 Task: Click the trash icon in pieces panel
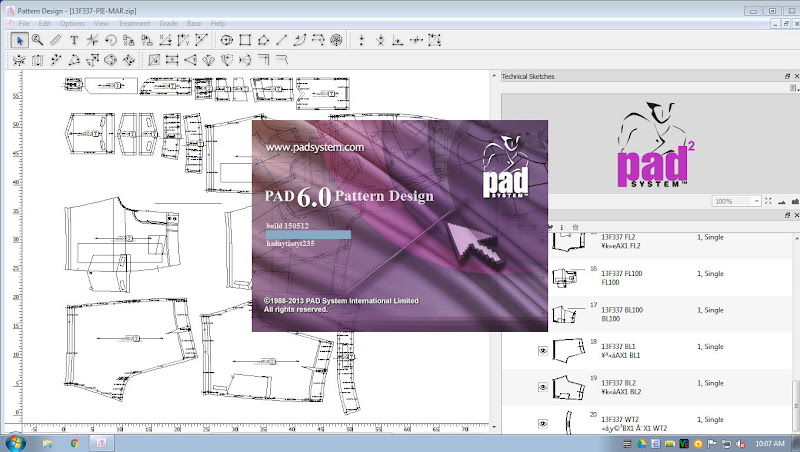coord(576,227)
